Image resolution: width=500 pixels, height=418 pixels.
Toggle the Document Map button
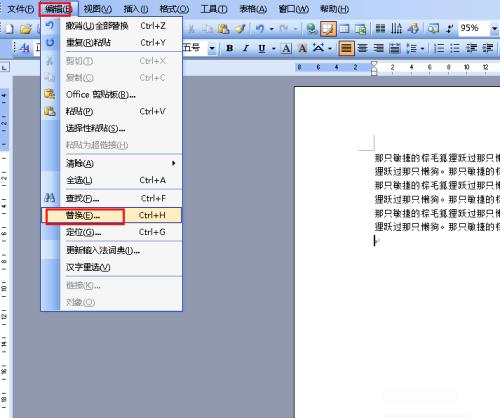(433, 29)
